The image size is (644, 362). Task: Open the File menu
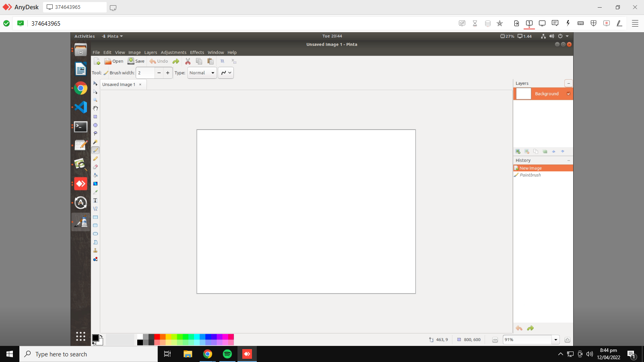click(x=96, y=52)
